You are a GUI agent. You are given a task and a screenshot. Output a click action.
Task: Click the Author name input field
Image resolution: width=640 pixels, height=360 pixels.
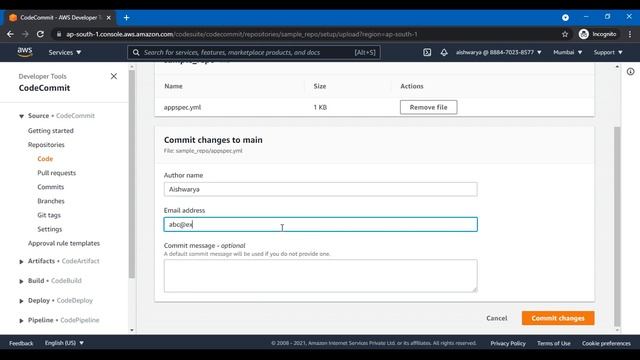pos(320,189)
